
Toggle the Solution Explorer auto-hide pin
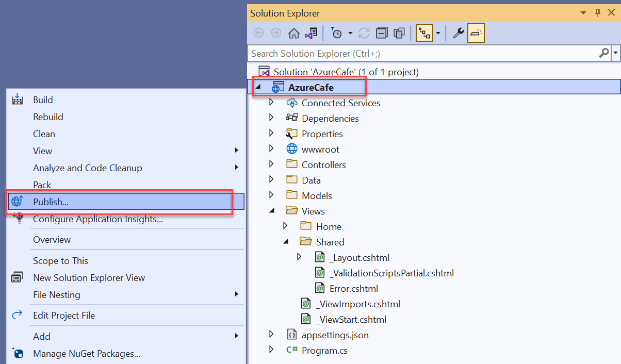point(597,12)
